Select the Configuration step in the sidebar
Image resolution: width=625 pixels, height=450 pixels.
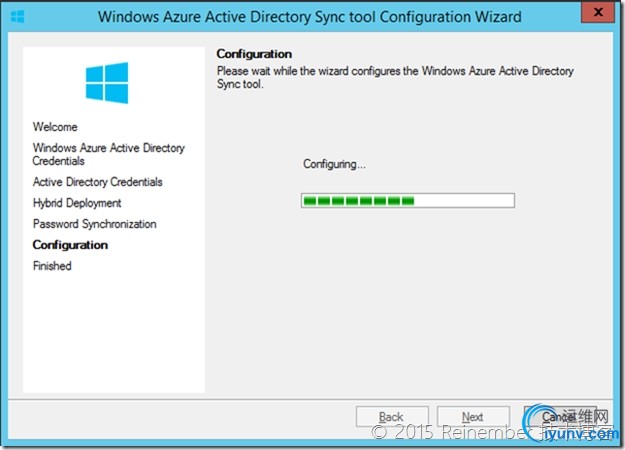coord(70,245)
